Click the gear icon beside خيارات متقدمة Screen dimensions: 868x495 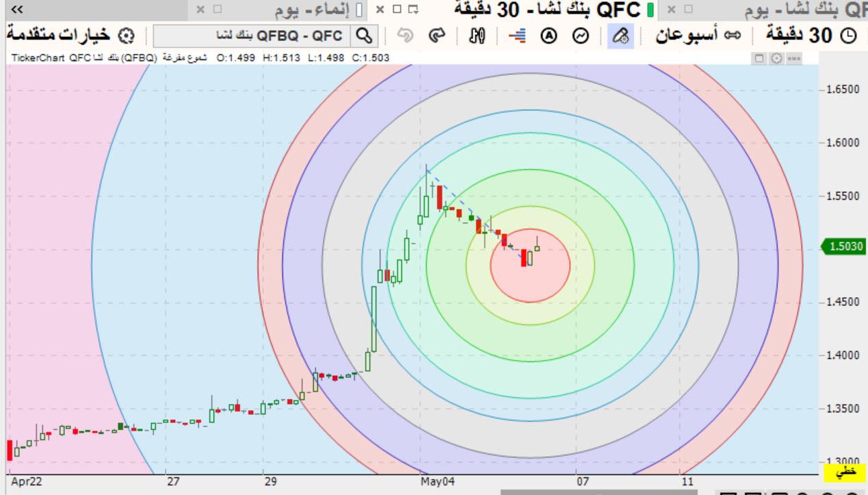point(125,36)
